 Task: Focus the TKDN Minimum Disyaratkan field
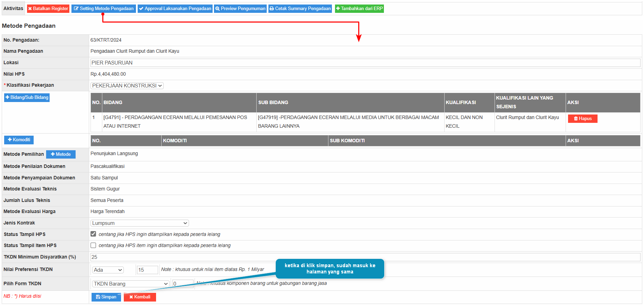tap(365, 257)
